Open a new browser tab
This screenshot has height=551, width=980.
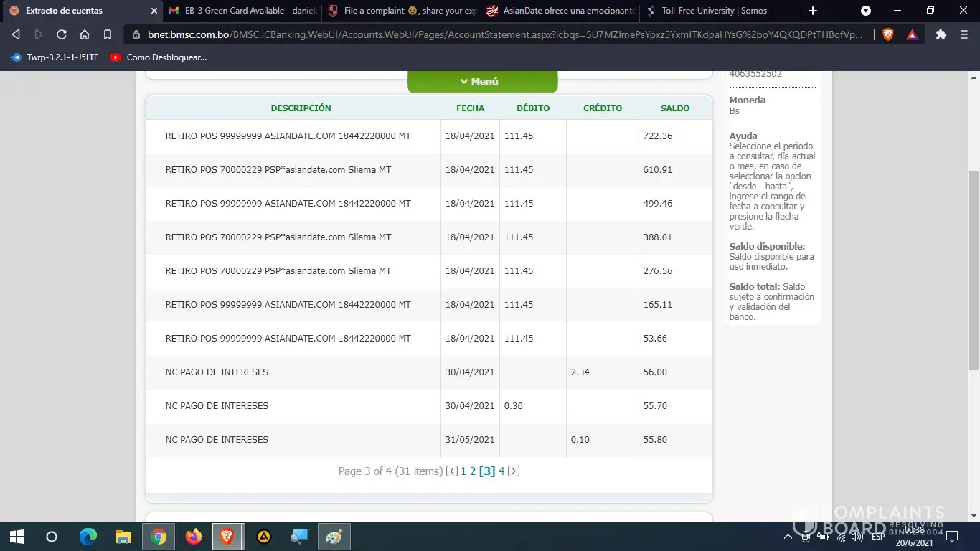point(813,11)
